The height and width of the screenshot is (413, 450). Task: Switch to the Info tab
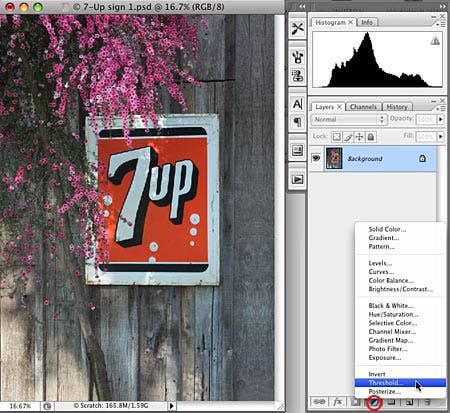coord(367,22)
